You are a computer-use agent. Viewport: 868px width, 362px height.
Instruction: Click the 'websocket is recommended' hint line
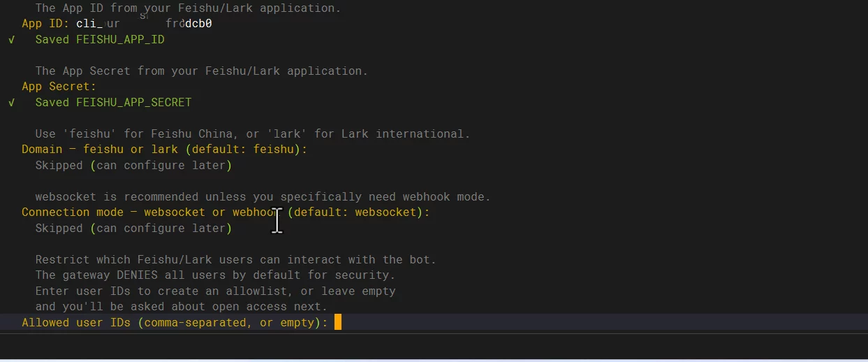point(263,197)
